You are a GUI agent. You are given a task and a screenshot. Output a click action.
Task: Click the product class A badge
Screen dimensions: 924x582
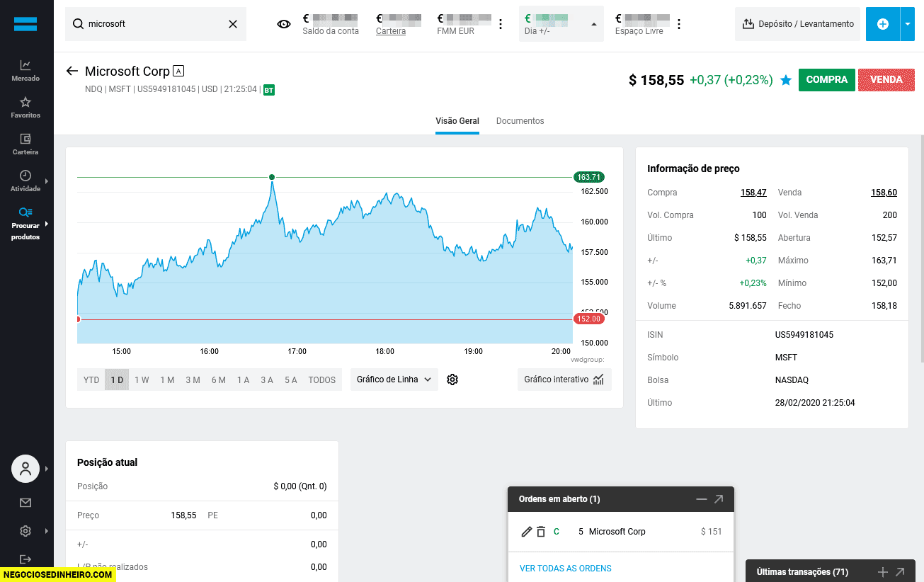178,71
